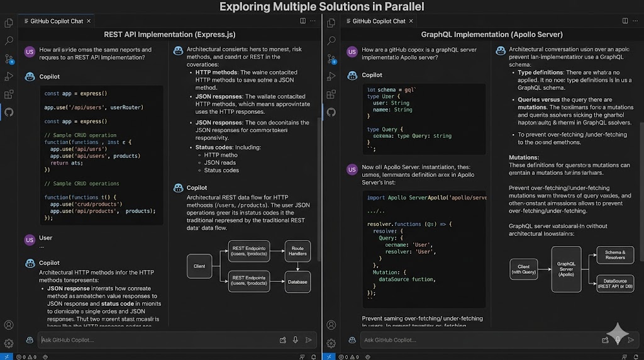
Task: Open the More Actions menu in GraphQL panel
Action: coord(636,21)
